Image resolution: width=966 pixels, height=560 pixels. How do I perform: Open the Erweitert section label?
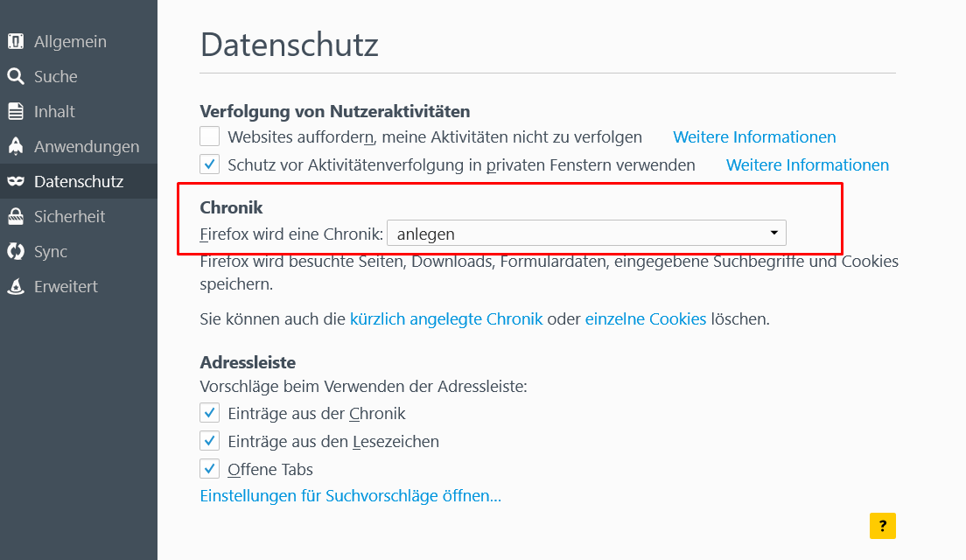tap(66, 286)
